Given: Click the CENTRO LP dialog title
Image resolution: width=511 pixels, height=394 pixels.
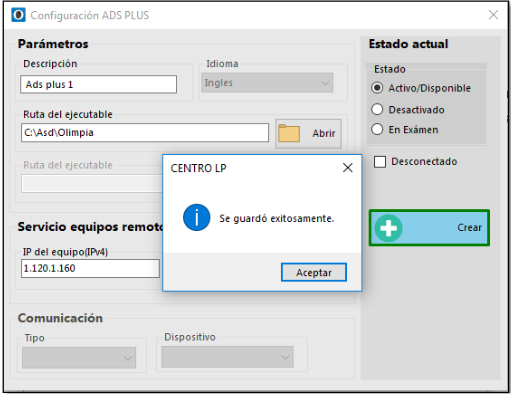Looking at the screenshot, I should (198, 168).
